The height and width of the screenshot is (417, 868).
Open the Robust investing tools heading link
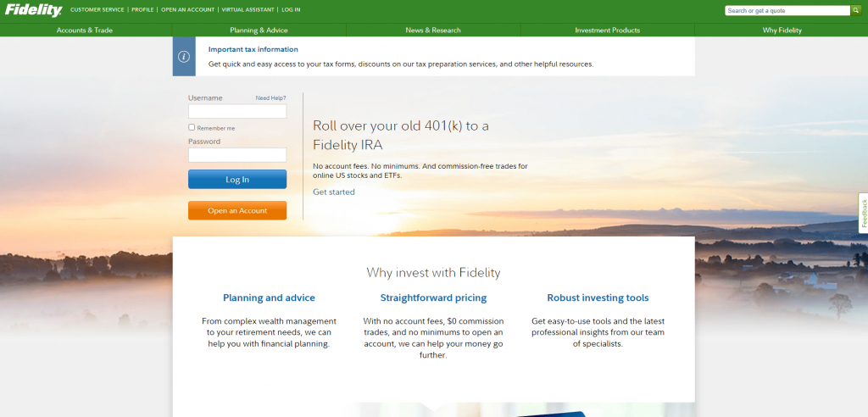[x=598, y=298]
